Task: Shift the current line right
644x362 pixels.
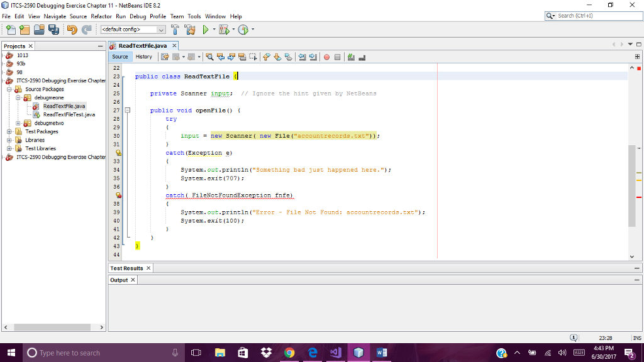Action: click(x=313, y=57)
